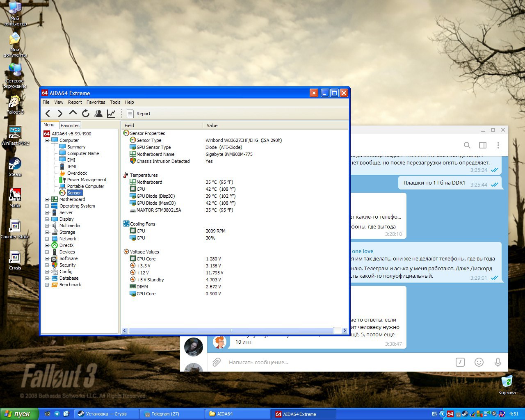
Task: Open the emoji picker in Telegram
Action: pos(479,362)
